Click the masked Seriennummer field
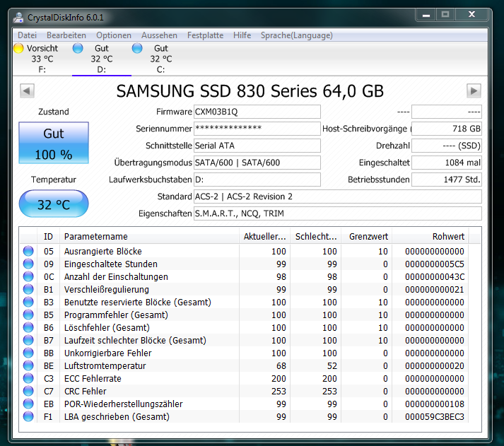 [257, 129]
